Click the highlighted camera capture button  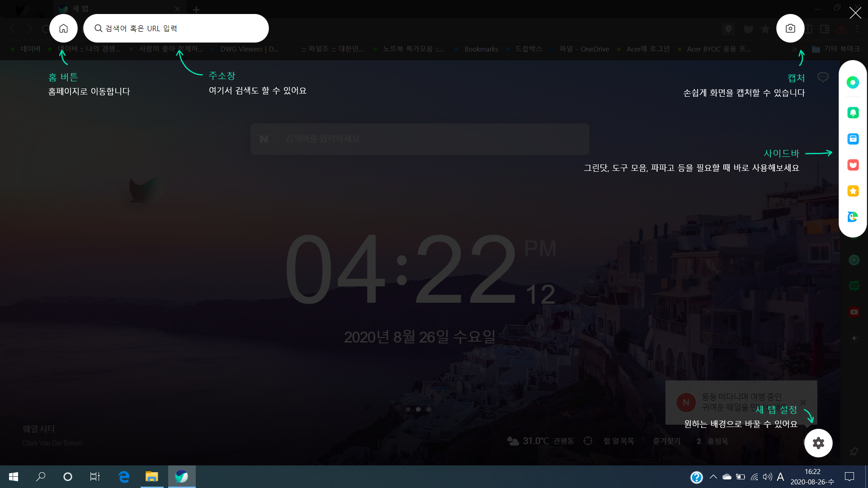point(790,28)
